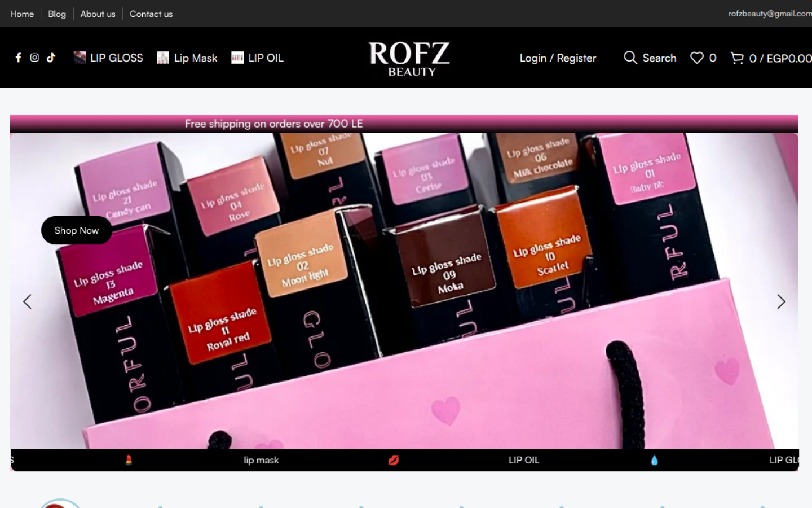This screenshot has width=812, height=508.
Task: Open the LIP OIL category
Action: click(266, 58)
